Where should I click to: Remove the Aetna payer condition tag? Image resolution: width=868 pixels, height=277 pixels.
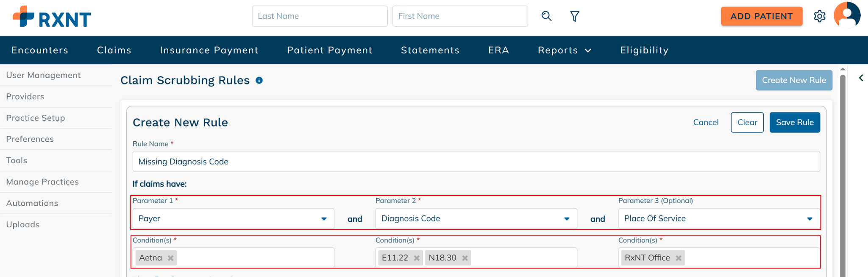click(170, 258)
